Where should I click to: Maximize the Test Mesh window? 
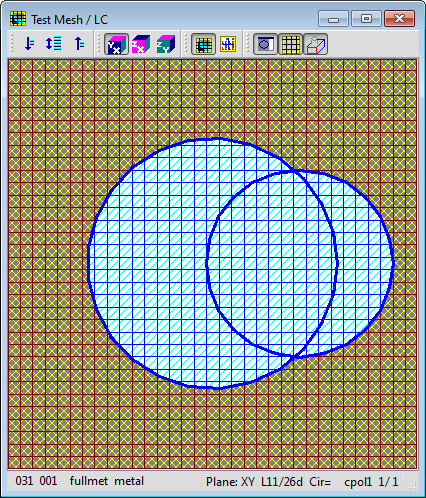click(x=366, y=19)
